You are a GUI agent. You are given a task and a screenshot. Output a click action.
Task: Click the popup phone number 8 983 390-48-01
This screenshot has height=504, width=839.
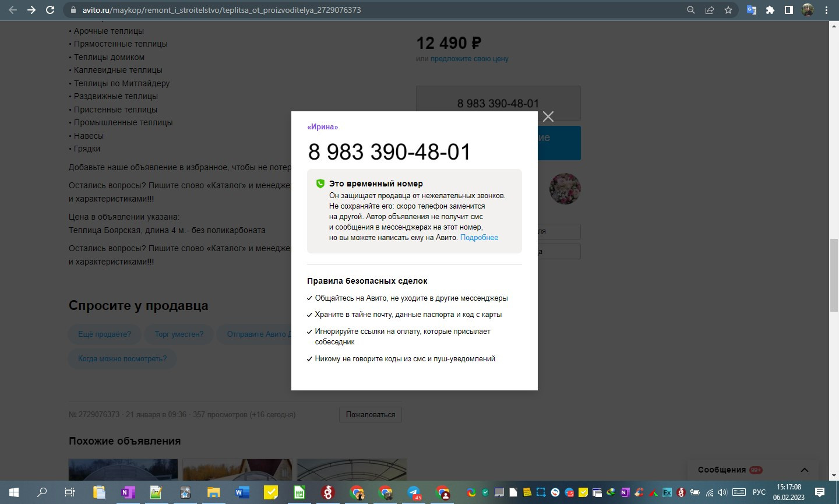(x=389, y=152)
